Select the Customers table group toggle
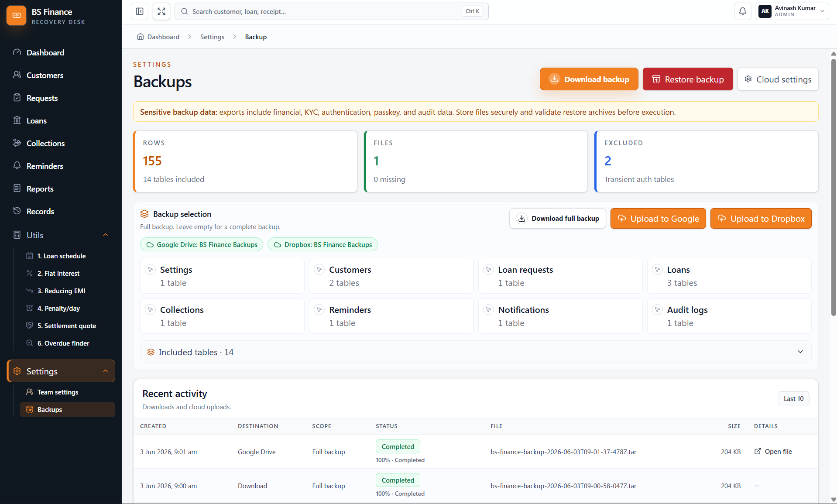 click(319, 270)
